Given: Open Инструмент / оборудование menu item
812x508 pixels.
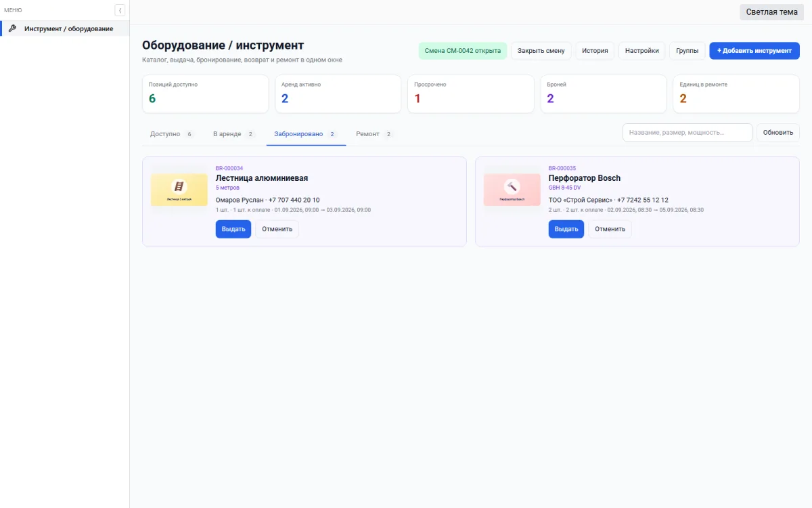Looking at the screenshot, I should pos(65,28).
